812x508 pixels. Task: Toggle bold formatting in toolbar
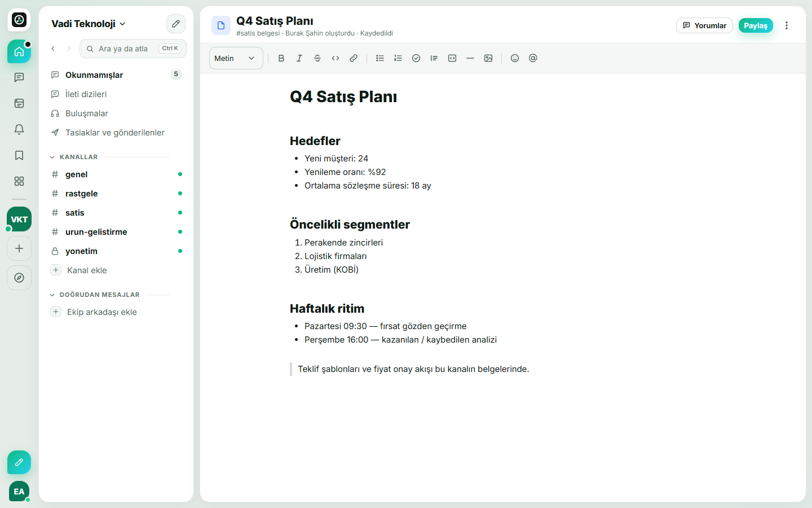click(281, 58)
